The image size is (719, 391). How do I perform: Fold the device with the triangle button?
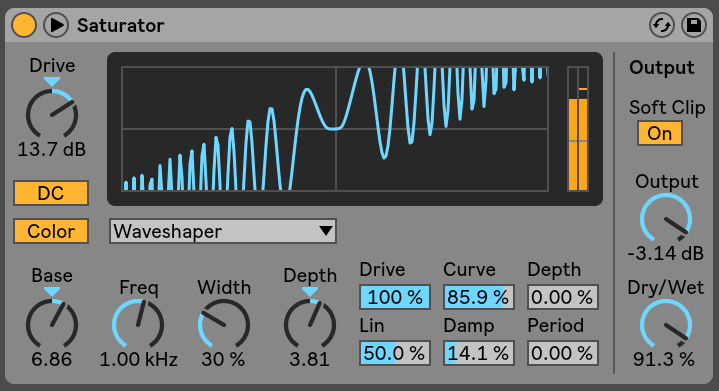coord(56,25)
